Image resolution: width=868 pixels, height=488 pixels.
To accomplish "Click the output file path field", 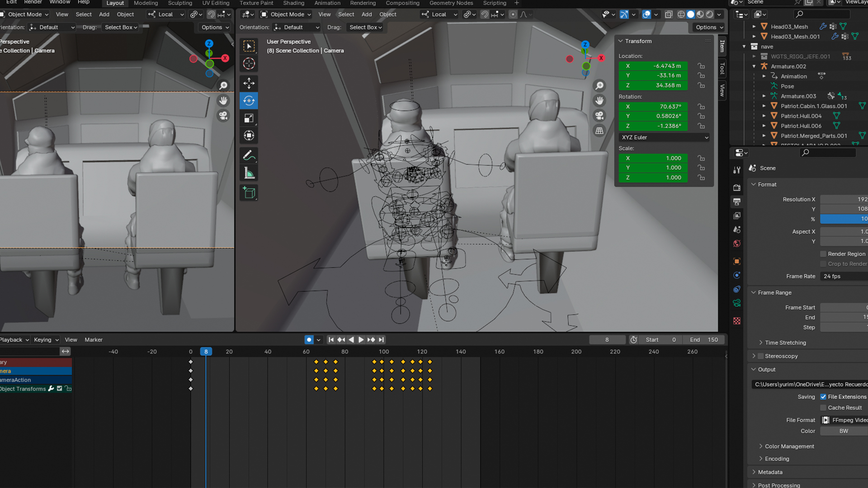I will 809,385.
